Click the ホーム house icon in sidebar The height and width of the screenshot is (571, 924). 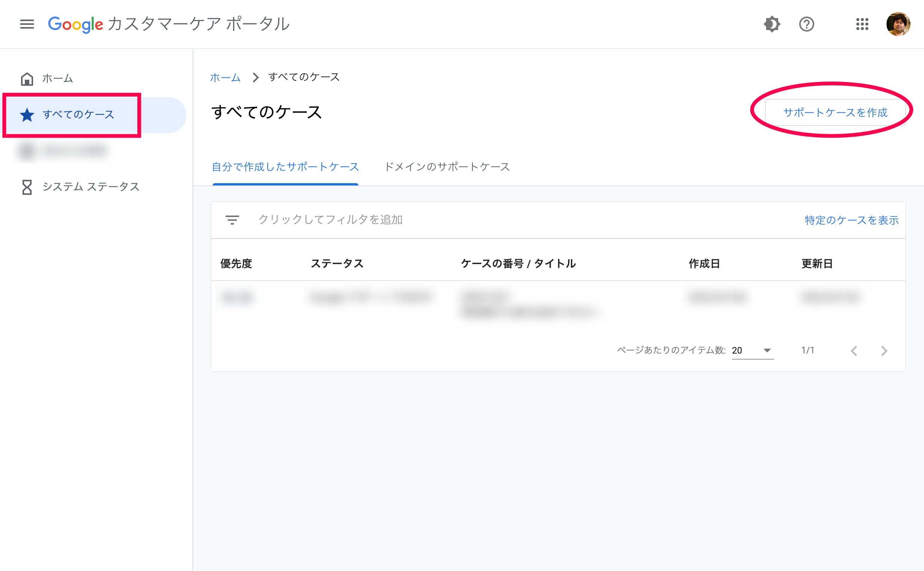point(27,79)
